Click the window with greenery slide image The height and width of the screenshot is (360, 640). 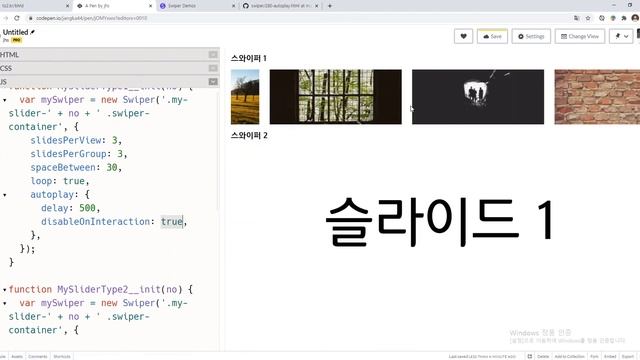click(336, 97)
